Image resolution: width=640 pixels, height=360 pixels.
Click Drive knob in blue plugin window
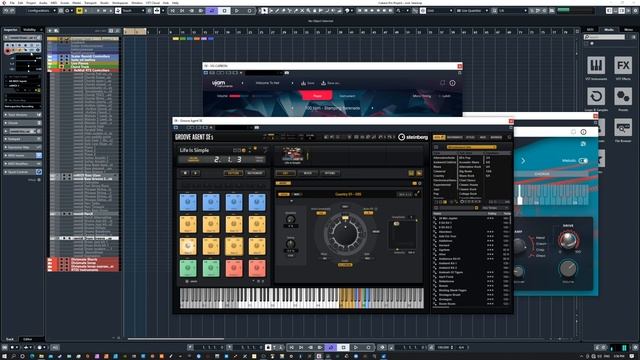point(568,240)
